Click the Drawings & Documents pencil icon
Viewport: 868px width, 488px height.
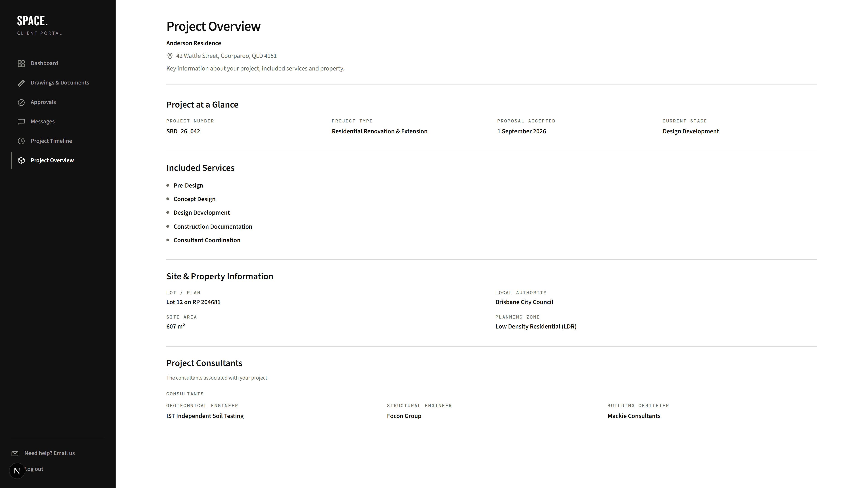[x=21, y=83]
